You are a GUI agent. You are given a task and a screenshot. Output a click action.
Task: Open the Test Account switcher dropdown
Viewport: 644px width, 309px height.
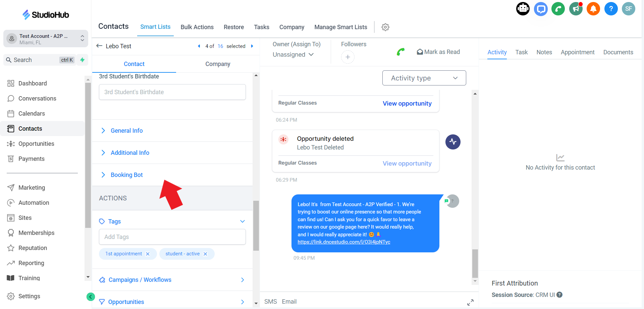coord(46,39)
